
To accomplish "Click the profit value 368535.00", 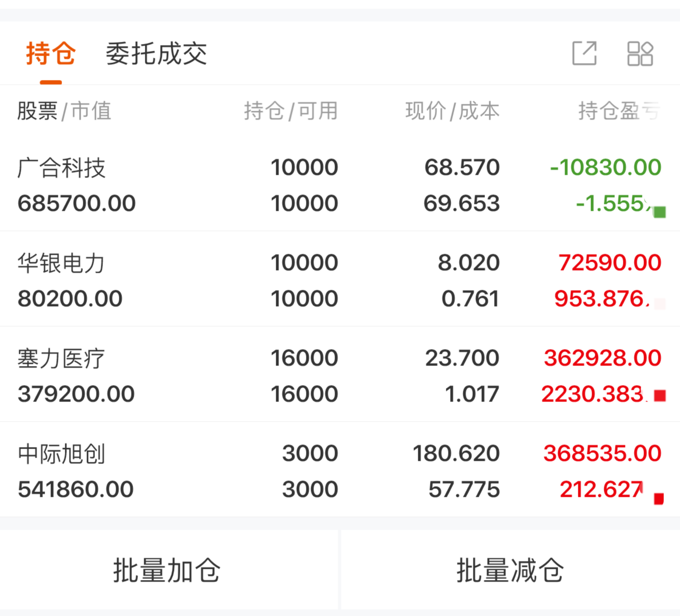I will pos(603,453).
